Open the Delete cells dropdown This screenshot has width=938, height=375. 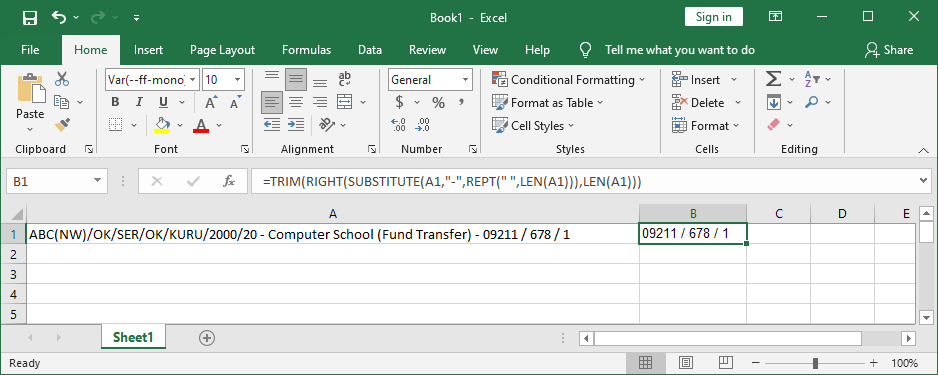738,102
